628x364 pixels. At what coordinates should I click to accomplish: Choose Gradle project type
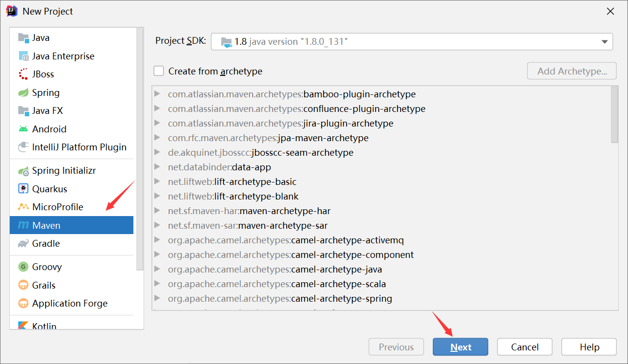[72, 243]
